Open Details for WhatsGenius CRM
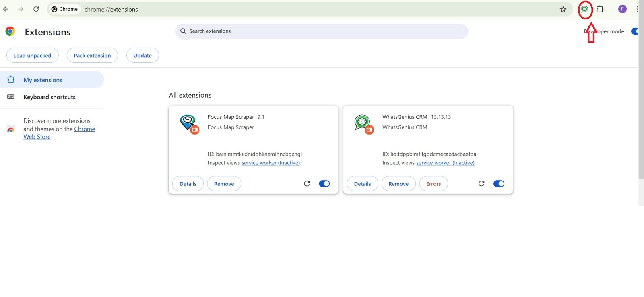644x297 pixels. pyautogui.click(x=363, y=184)
